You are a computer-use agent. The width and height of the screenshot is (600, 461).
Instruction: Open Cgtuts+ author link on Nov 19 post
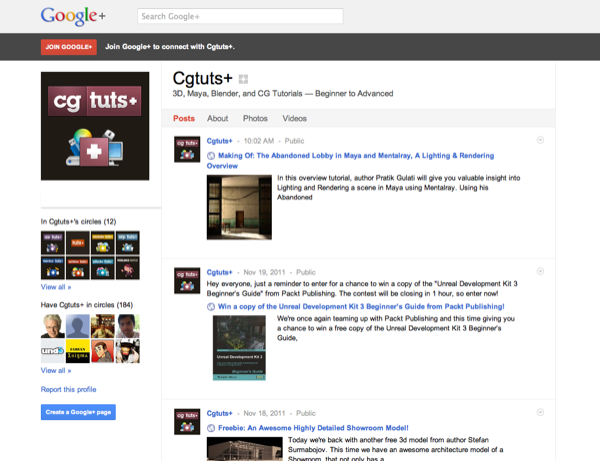pos(219,272)
